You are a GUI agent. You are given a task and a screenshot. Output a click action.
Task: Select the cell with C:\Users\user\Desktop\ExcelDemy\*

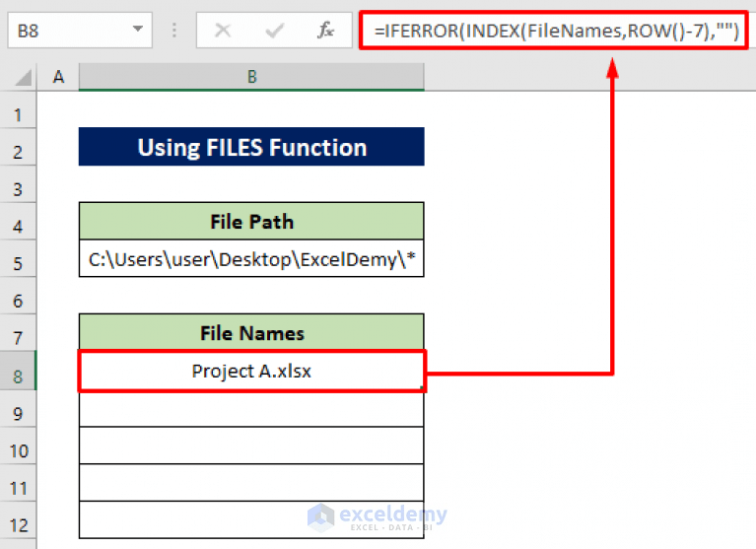[251, 259]
